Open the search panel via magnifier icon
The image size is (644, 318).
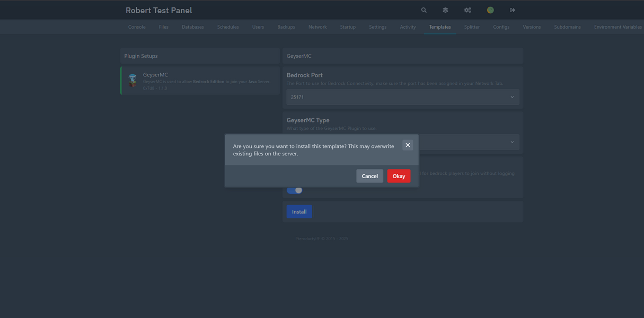click(x=423, y=10)
